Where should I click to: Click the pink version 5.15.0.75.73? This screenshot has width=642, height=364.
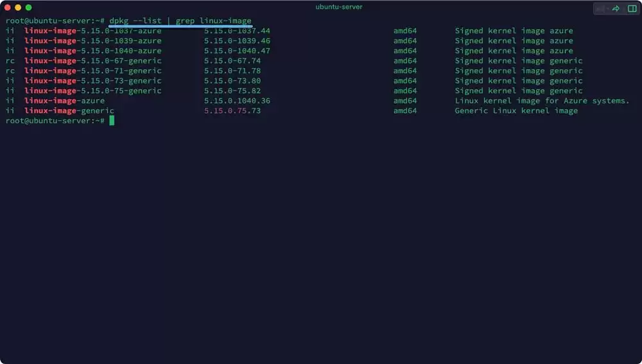coord(232,110)
